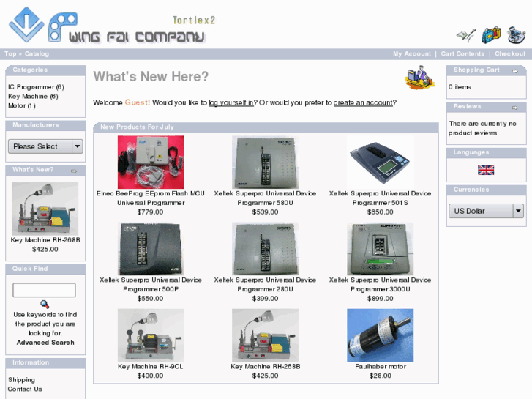Image resolution: width=532 pixels, height=399 pixels.
Task: Click the arrow icon in Reviews box
Action: 514,108
